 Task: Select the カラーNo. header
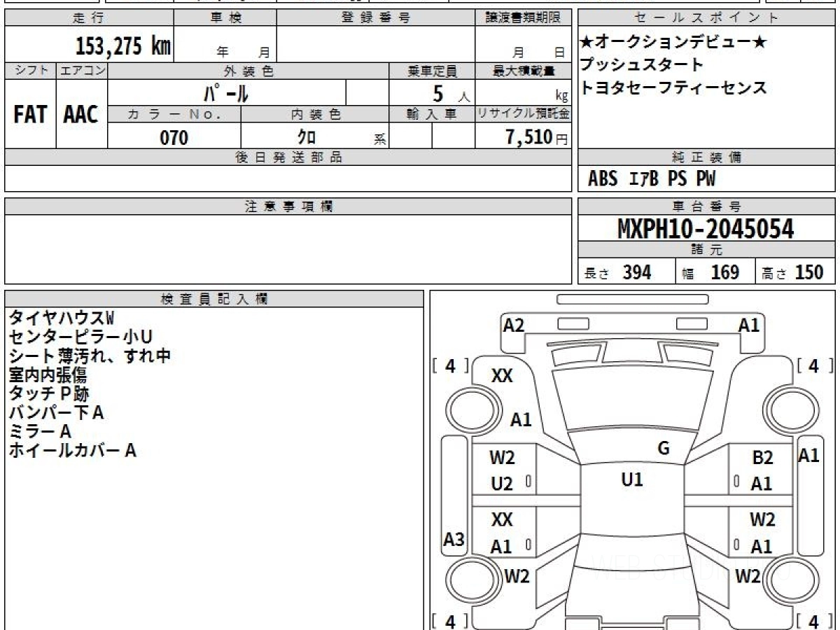tap(174, 114)
